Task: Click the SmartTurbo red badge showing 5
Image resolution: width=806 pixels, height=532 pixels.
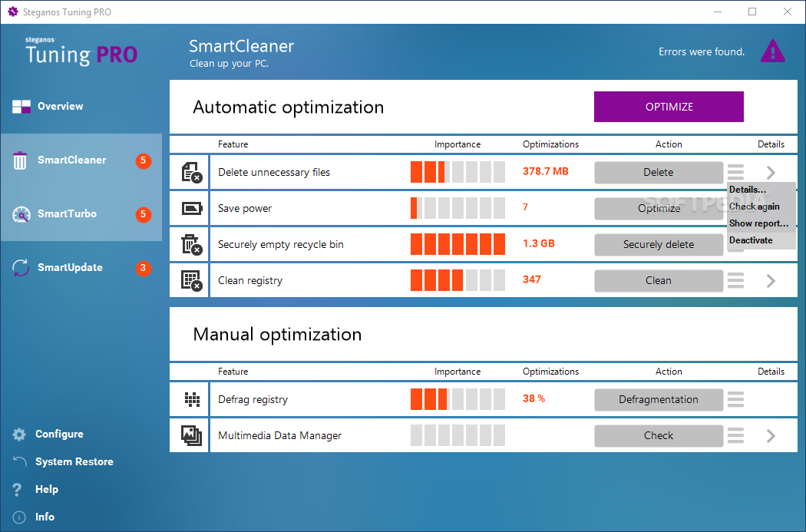Action: [x=144, y=214]
